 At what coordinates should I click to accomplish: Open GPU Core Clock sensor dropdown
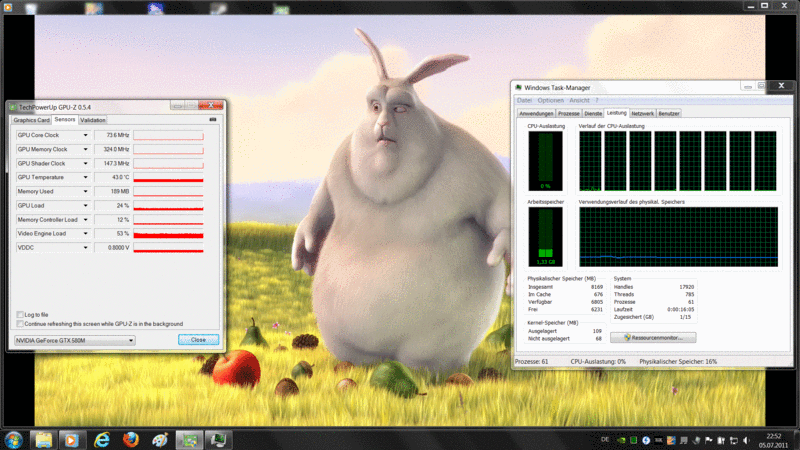pyautogui.click(x=85, y=135)
